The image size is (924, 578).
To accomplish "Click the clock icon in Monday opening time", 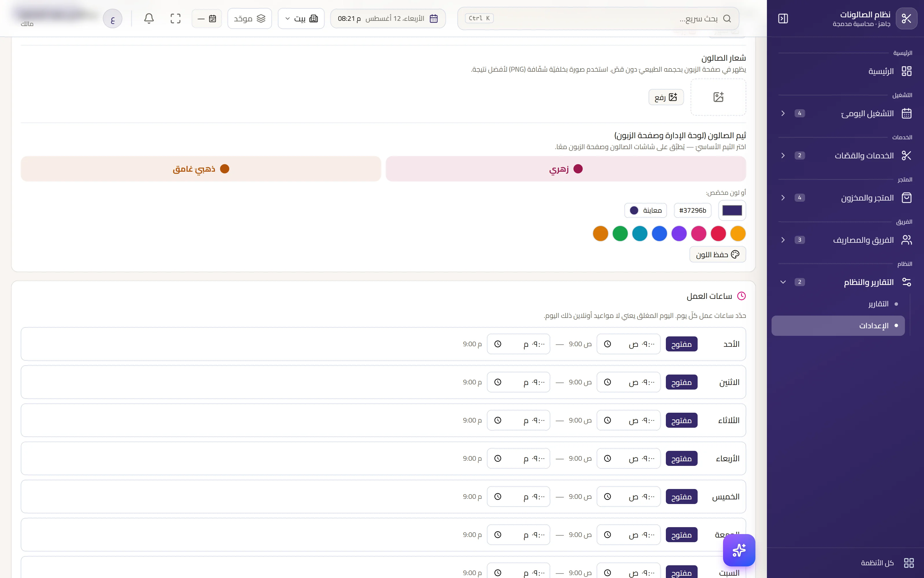I will pyautogui.click(x=608, y=382).
